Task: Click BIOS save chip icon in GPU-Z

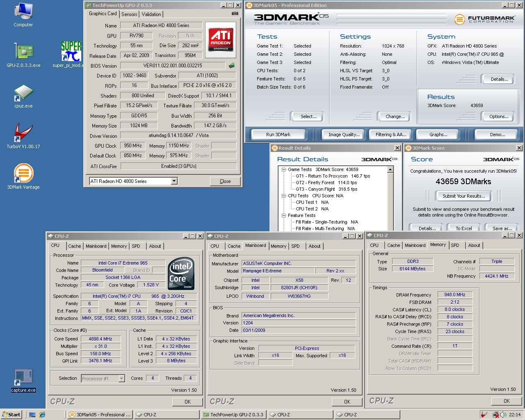Action: 232,65
